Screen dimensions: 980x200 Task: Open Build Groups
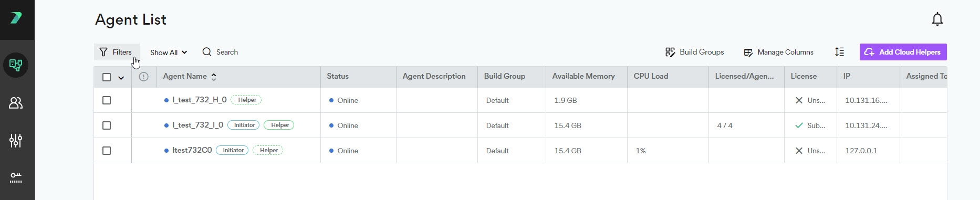point(694,52)
